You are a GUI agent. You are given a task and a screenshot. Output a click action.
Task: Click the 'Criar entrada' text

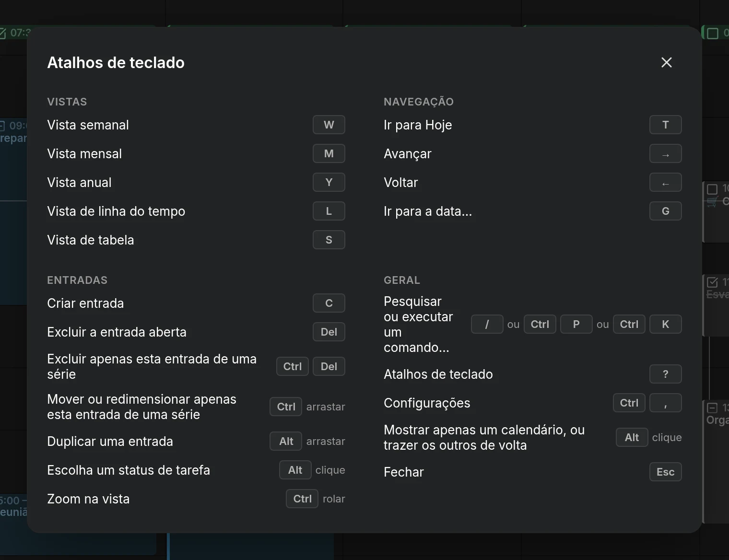click(85, 303)
